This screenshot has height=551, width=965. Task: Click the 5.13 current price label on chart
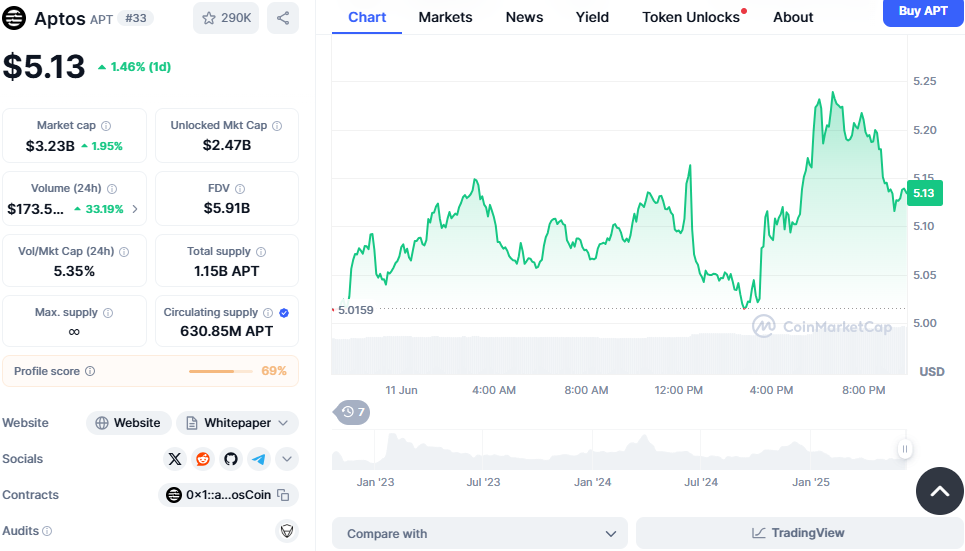[x=924, y=193]
